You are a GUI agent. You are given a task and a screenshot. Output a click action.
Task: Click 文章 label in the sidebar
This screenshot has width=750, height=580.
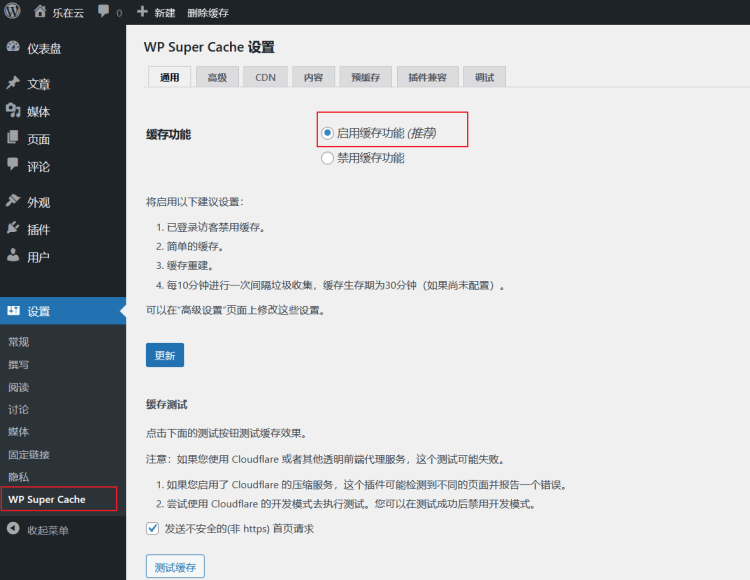(38, 84)
